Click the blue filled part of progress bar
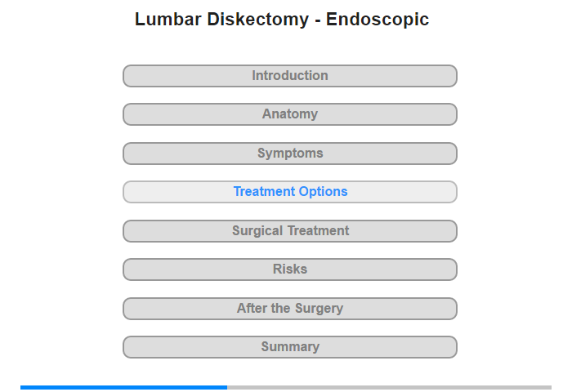Viewport: 572px width, 392px height. (x=123, y=387)
